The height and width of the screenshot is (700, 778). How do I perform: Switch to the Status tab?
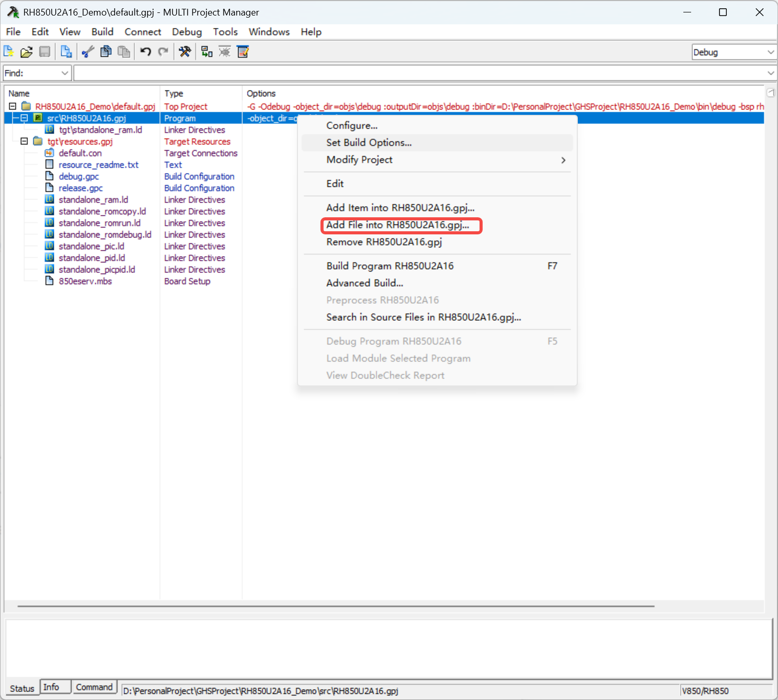tap(22, 688)
